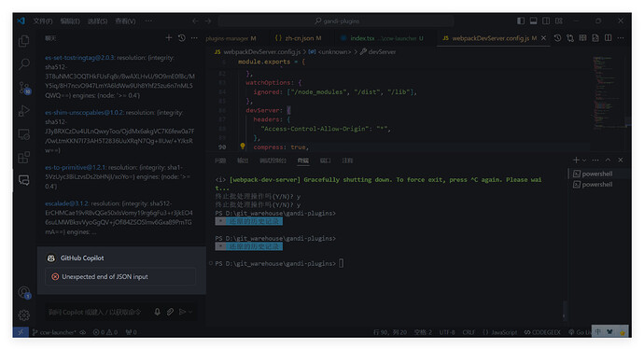
Task: Start voice chat with microphone icon
Action: coord(158,312)
